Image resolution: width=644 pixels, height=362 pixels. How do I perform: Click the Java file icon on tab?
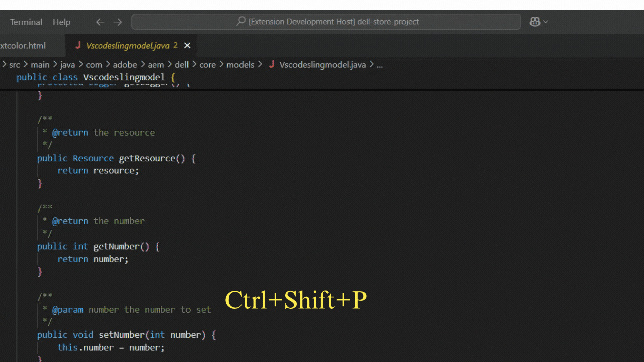(x=78, y=45)
